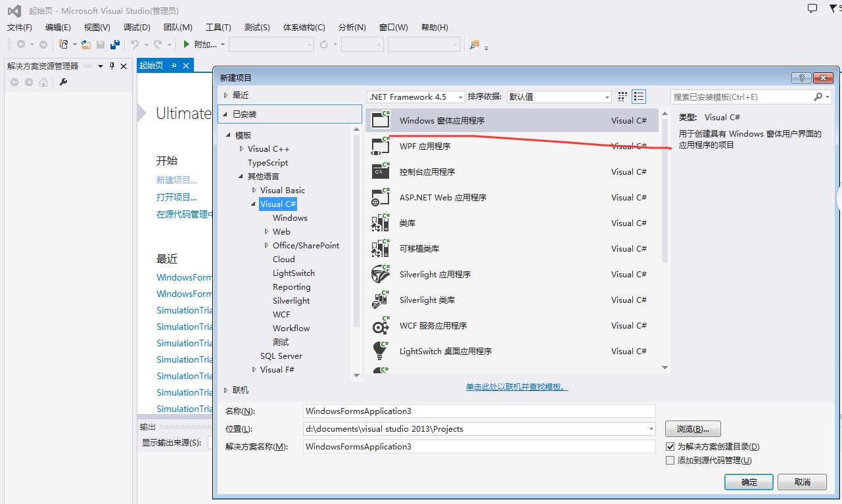Select the WPF 应用程序 template icon
Viewport: 842px width, 504px height.
click(x=380, y=145)
